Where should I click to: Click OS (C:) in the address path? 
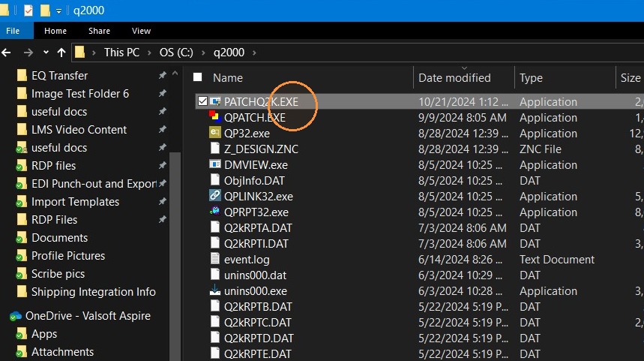point(176,53)
